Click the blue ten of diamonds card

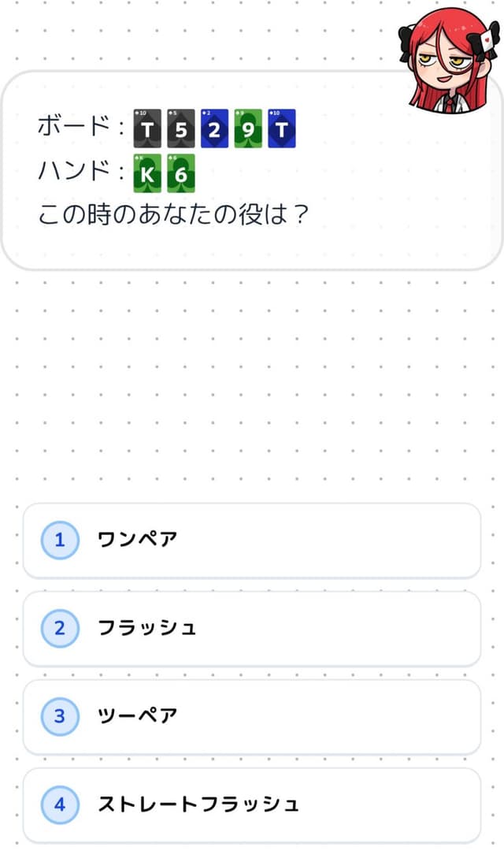(x=281, y=128)
